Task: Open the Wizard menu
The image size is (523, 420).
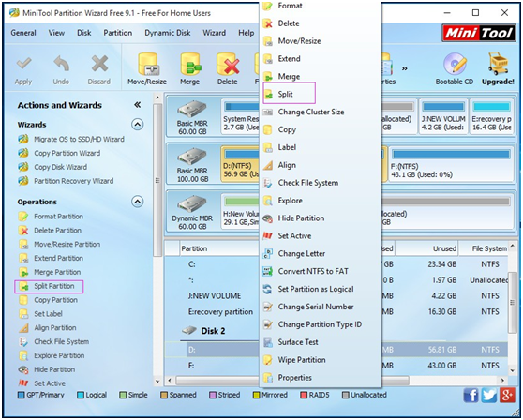Action: (x=214, y=33)
